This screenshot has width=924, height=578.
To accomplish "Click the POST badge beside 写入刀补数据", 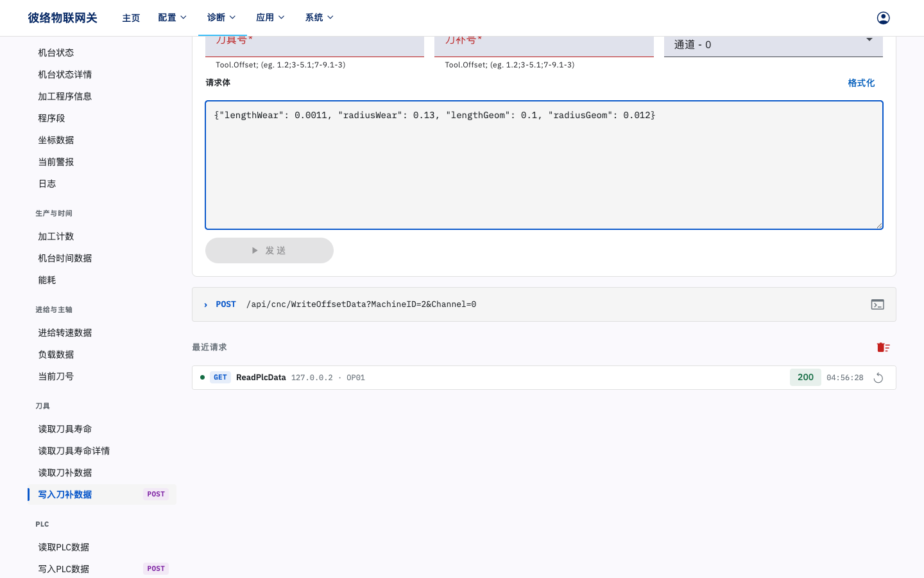I will pyautogui.click(x=156, y=494).
